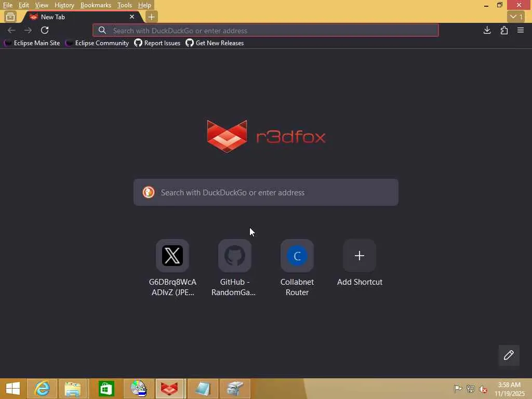Open the Tools menu

pos(125,5)
